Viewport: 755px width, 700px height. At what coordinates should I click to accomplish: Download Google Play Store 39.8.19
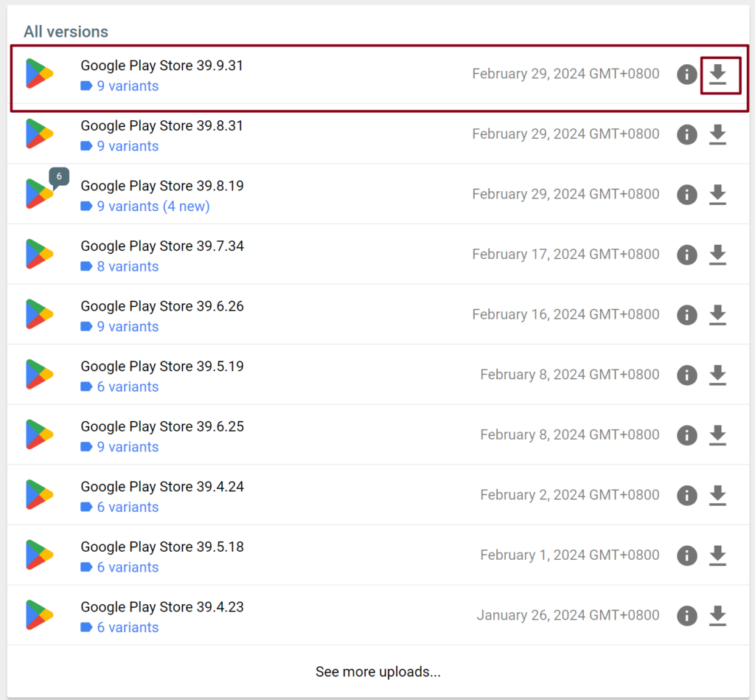click(717, 195)
